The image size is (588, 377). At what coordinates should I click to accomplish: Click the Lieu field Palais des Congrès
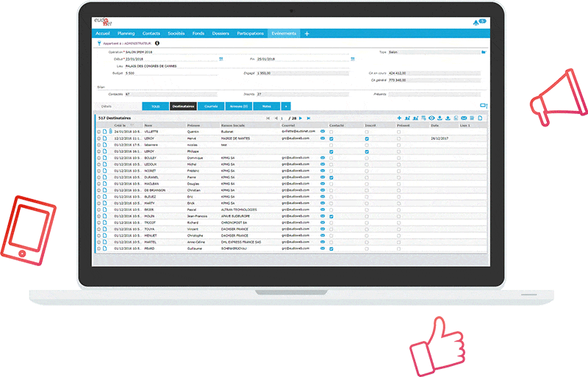pyautogui.click(x=237, y=66)
